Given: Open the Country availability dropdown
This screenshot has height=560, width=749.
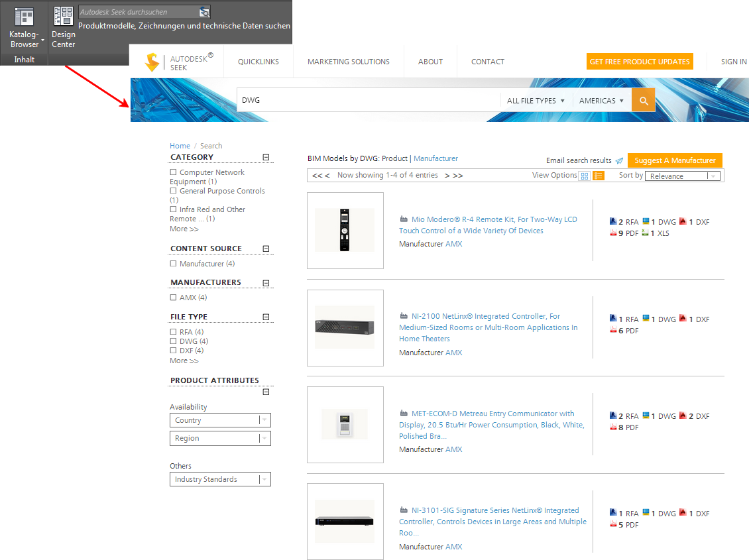Looking at the screenshot, I should click(220, 420).
